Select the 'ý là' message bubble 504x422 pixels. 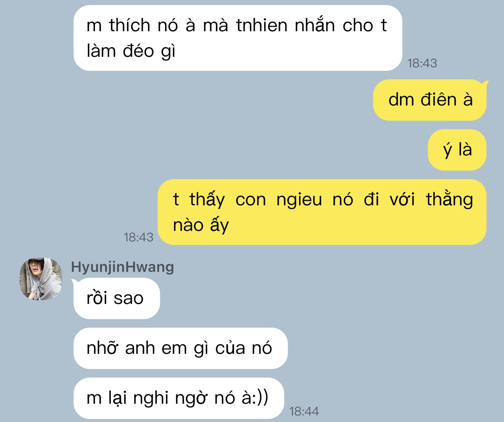tap(457, 150)
